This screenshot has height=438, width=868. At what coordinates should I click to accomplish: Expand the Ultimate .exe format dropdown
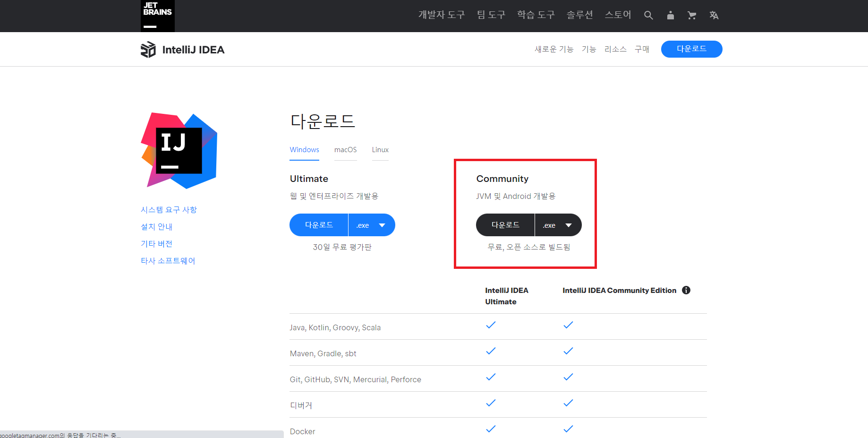(x=372, y=225)
